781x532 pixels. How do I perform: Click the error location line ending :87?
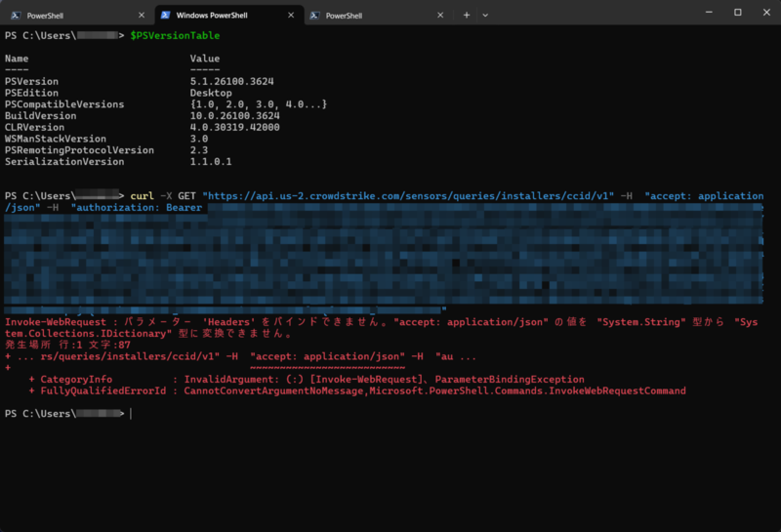coord(67,345)
